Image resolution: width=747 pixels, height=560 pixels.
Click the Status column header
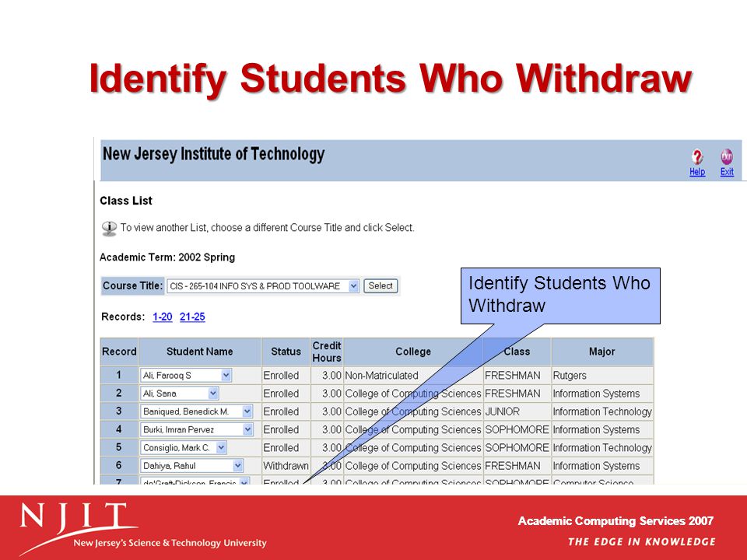286,352
